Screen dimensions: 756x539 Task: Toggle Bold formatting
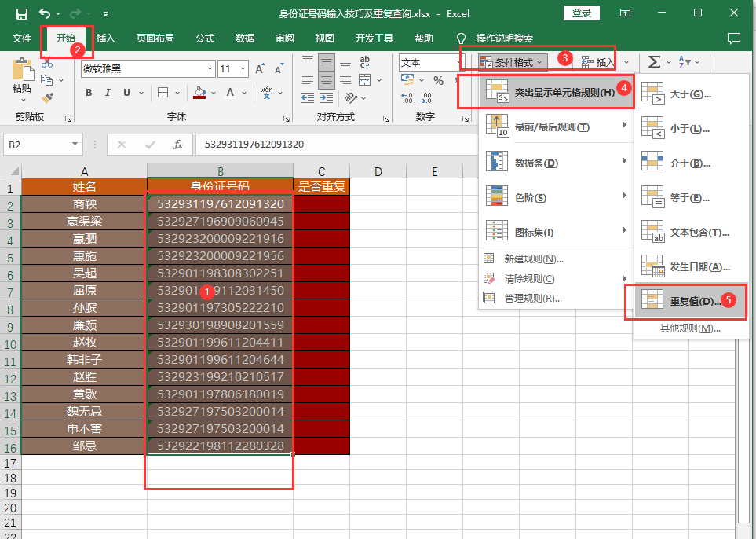pyautogui.click(x=89, y=93)
